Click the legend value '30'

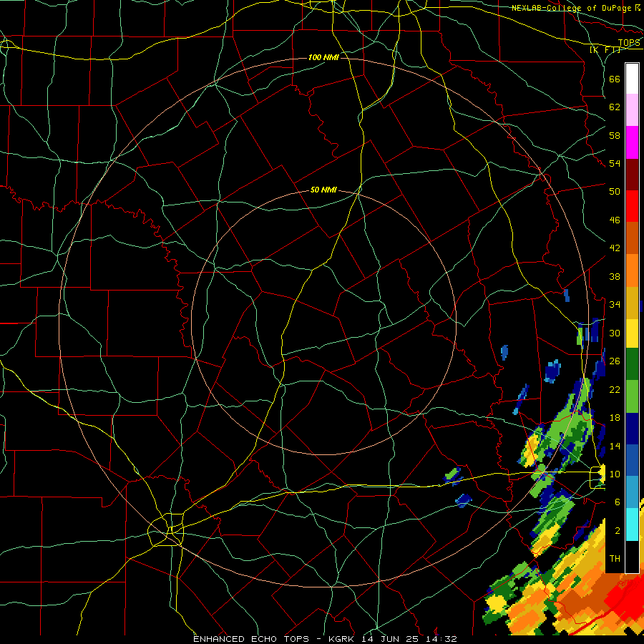coord(615,333)
